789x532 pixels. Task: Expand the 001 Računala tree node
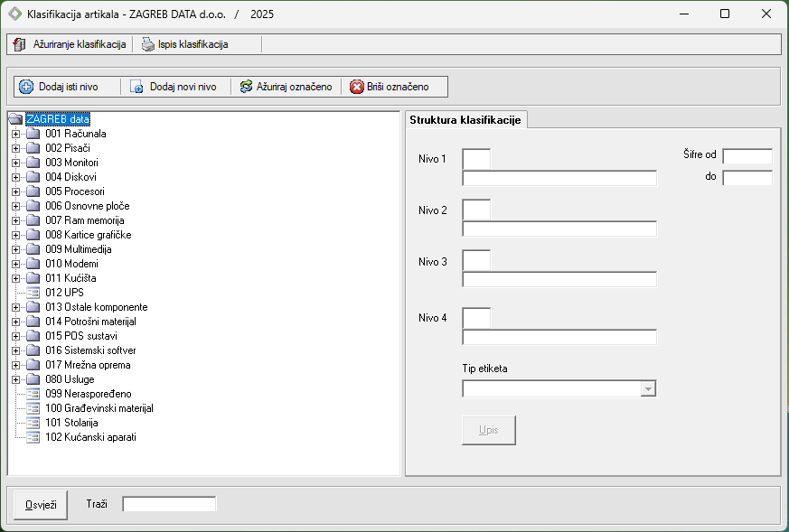[15, 134]
